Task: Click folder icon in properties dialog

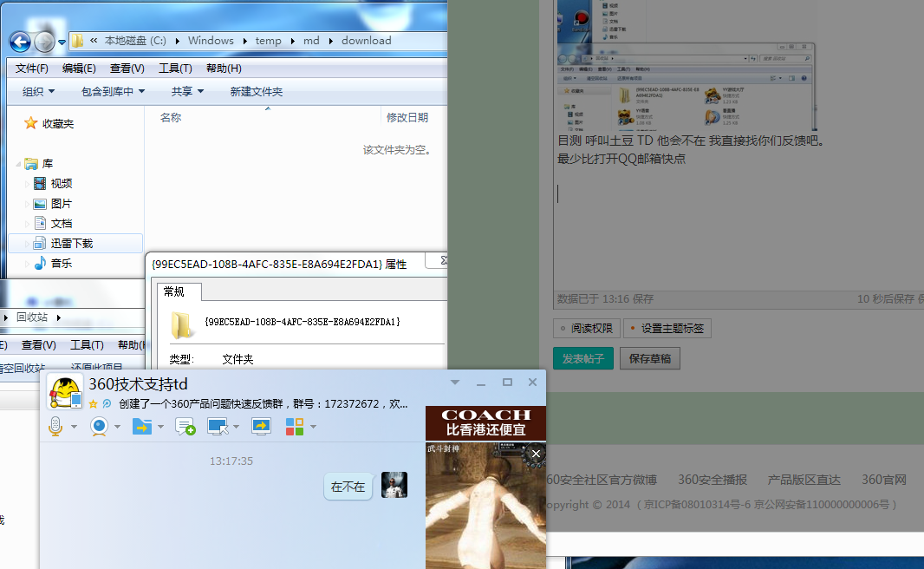Action: click(181, 325)
